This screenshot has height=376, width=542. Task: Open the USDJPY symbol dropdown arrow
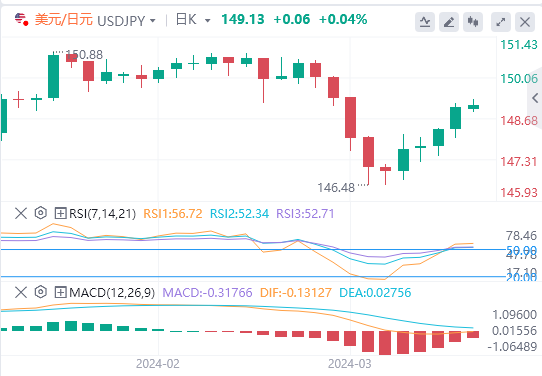[x=152, y=21]
